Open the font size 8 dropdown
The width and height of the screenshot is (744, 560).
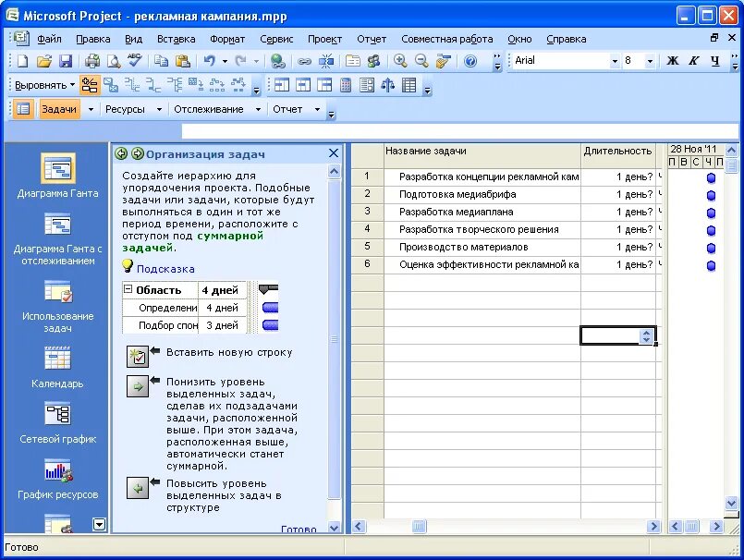pyautogui.click(x=650, y=61)
